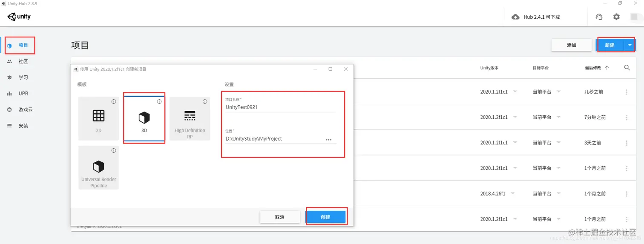Open more options for 7分钟之前 project
Screen dimensions: 644x244
(x=627, y=118)
